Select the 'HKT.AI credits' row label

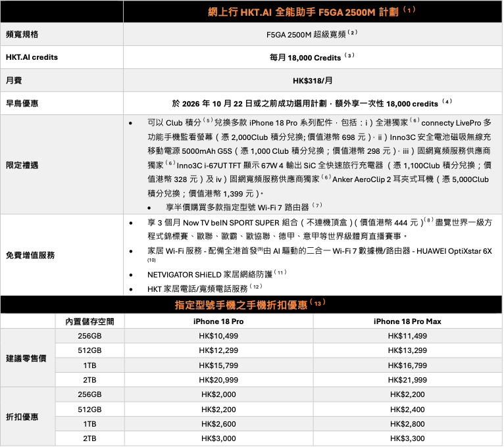32,57
